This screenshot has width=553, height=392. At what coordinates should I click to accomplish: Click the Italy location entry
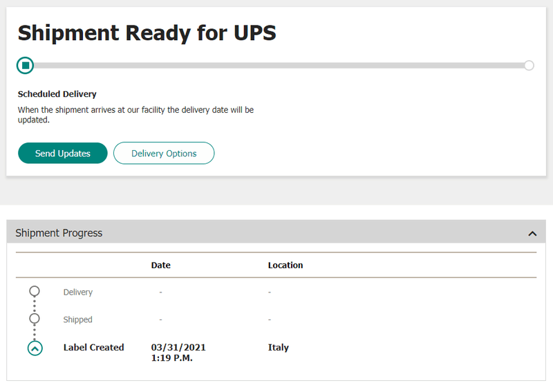coord(279,347)
